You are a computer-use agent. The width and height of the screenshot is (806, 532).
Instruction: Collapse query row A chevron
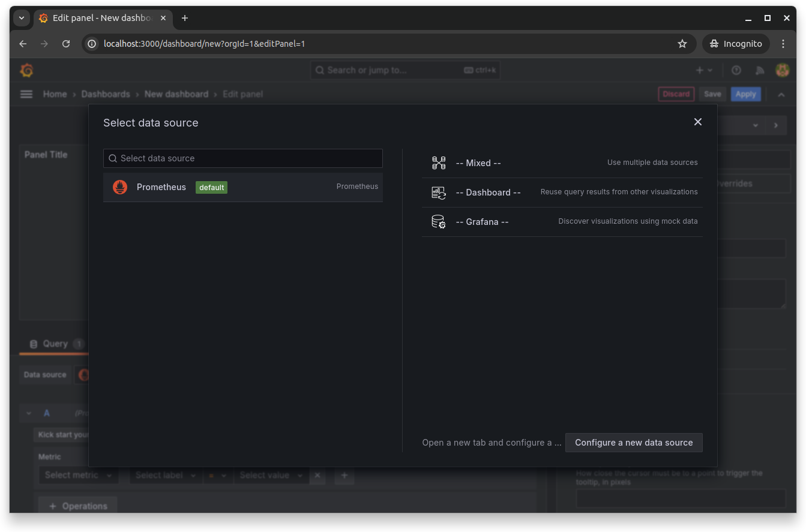29,413
